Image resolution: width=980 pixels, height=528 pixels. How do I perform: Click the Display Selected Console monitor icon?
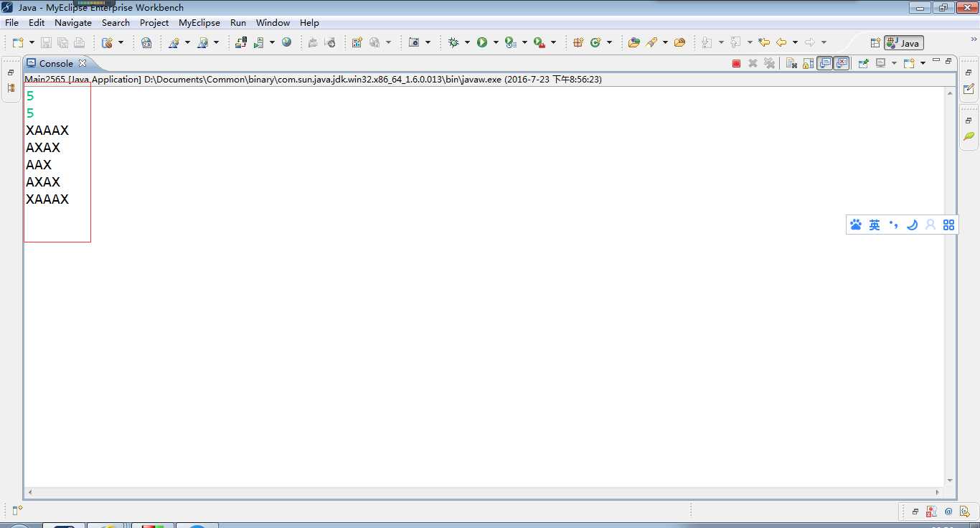pos(880,63)
